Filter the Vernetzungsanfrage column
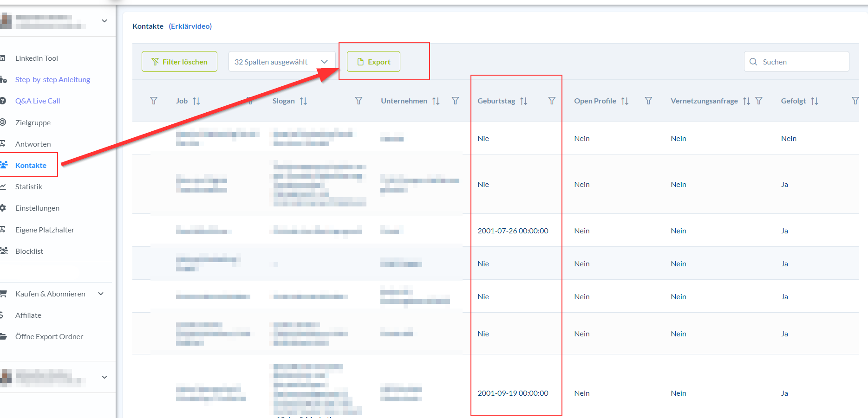The image size is (868, 418). 759,101
